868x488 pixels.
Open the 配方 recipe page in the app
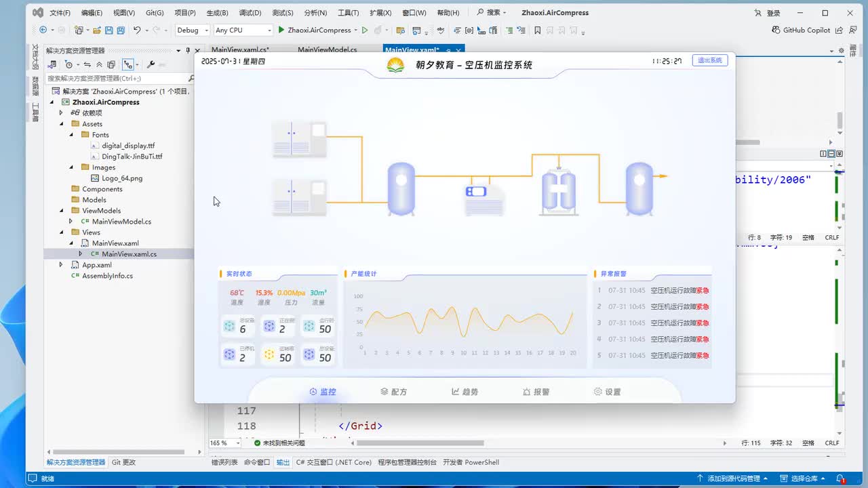point(394,392)
